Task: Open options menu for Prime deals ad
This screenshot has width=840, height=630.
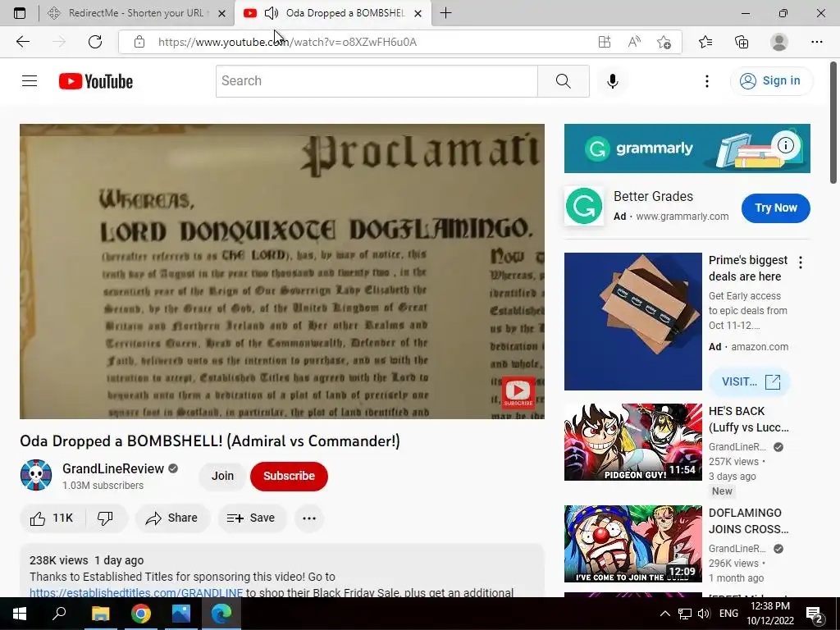Action: coord(801,262)
